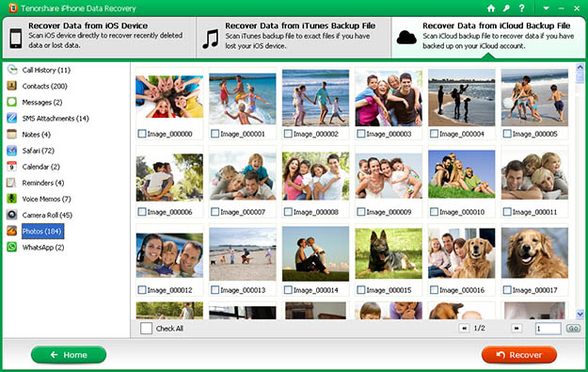Click Reminders (4) label
This screenshot has width=588, height=372.
click(43, 183)
